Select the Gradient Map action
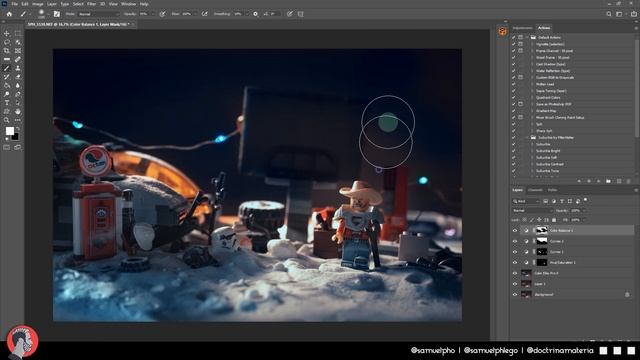Screen dimensions: 640x360 tap(546, 111)
